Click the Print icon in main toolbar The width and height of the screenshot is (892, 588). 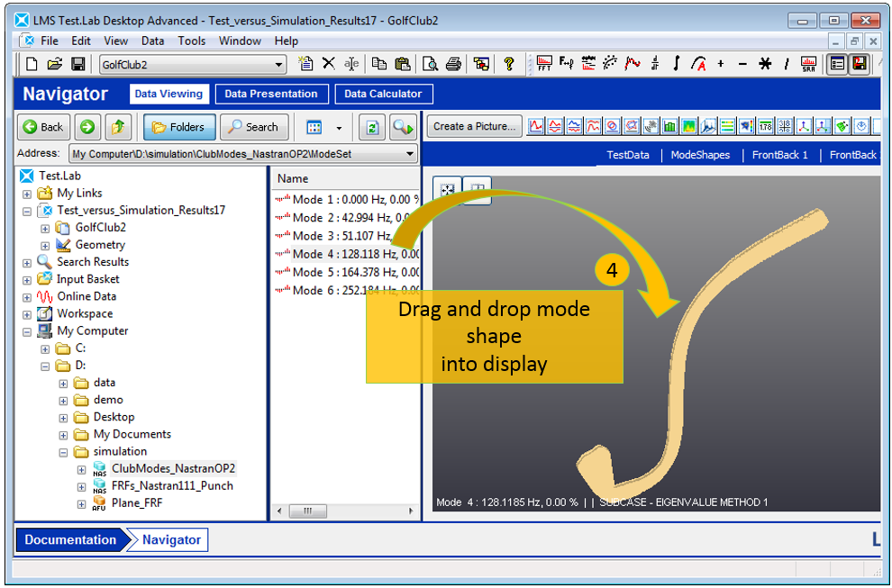pos(453,64)
